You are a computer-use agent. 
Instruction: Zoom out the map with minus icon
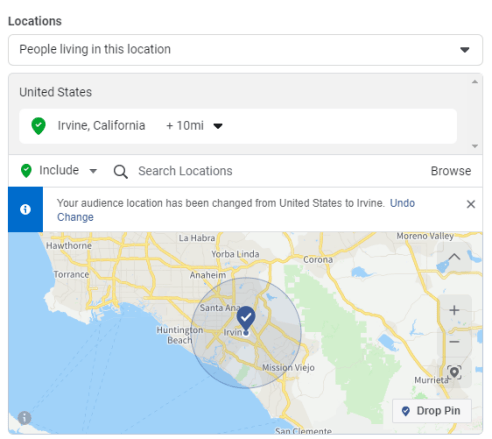coord(454,342)
